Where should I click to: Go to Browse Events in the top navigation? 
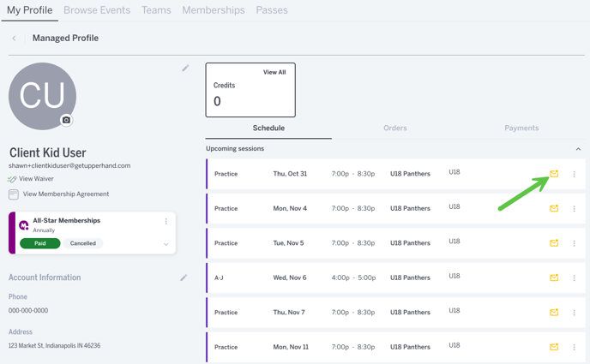(x=97, y=10)
